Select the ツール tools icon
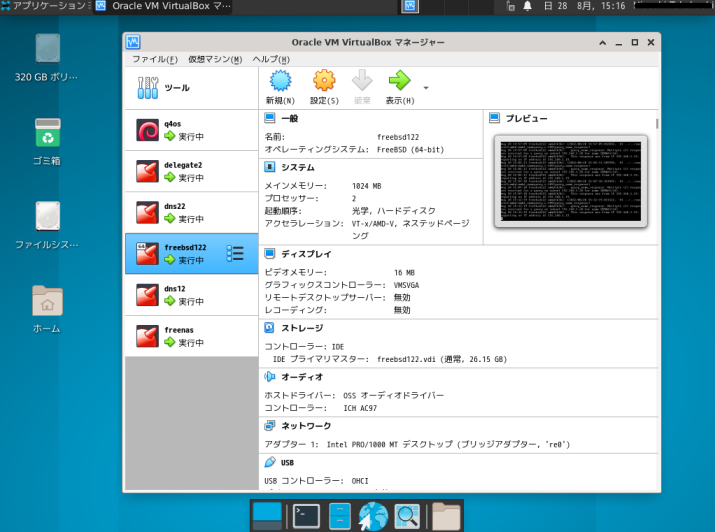This screenshot has width=715, height=532. tap(148, 88)
